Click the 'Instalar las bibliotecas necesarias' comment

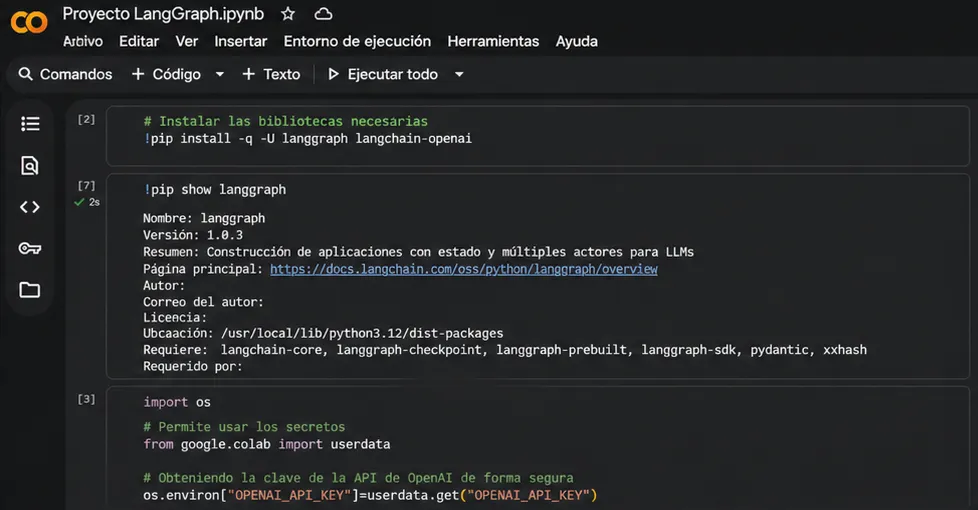tap(286, 121)
